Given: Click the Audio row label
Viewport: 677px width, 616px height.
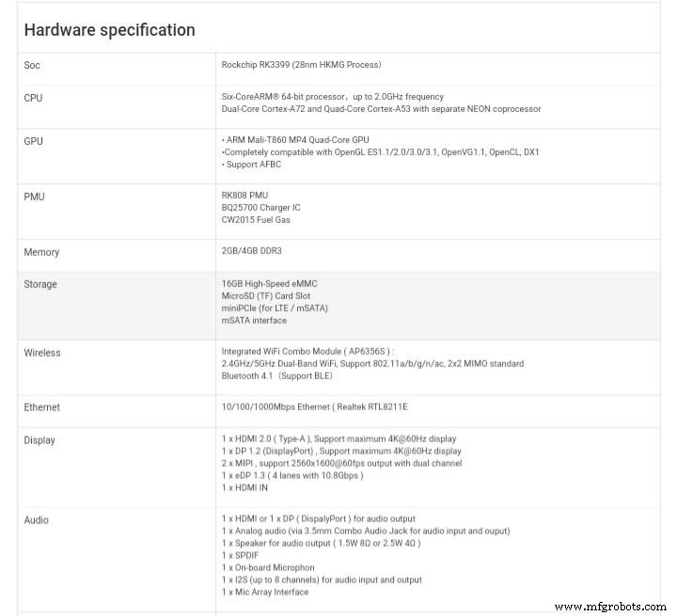Looking at the screenshot, I should point(37,520).
